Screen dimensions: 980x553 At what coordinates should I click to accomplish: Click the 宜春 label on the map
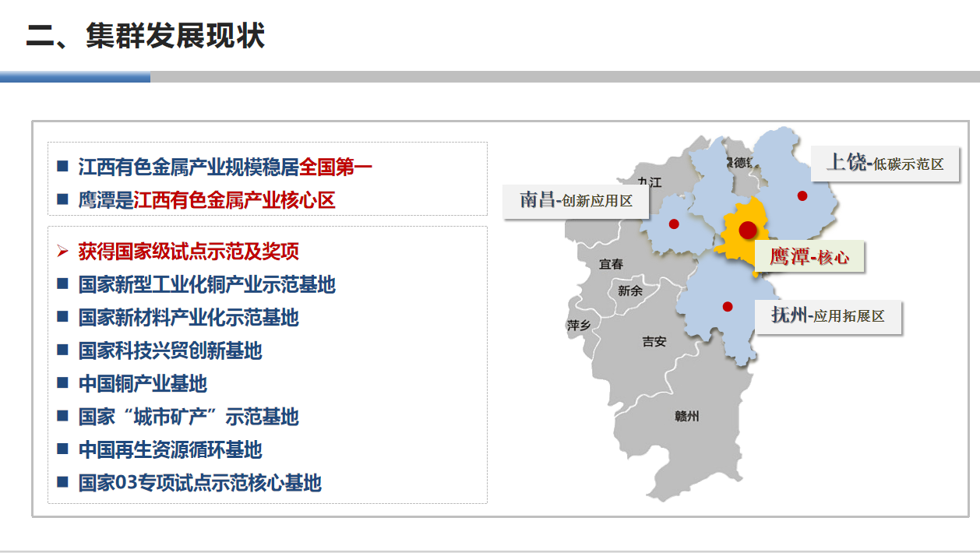[611, 265]
